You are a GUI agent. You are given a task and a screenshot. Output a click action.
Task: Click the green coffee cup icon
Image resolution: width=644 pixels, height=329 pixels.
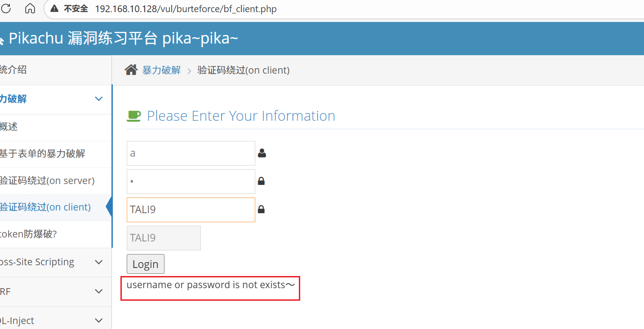pos(134,116)
